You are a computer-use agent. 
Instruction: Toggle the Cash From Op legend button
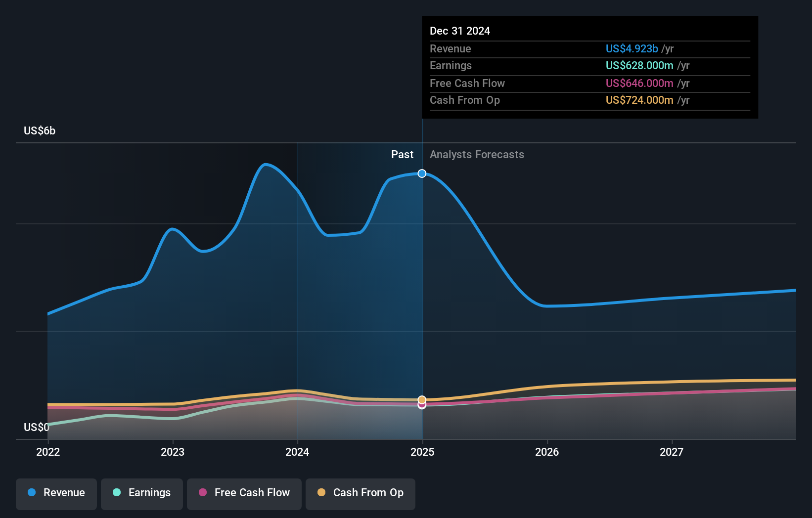[x=361, y=494]
